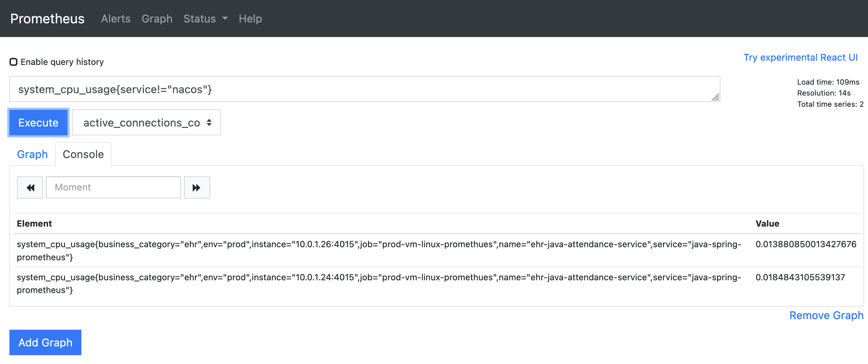Image resolution: width=868 pixels, height=364 pixels.
Task: Open Alerts in the navbar
Action: [x=116, y=19]
